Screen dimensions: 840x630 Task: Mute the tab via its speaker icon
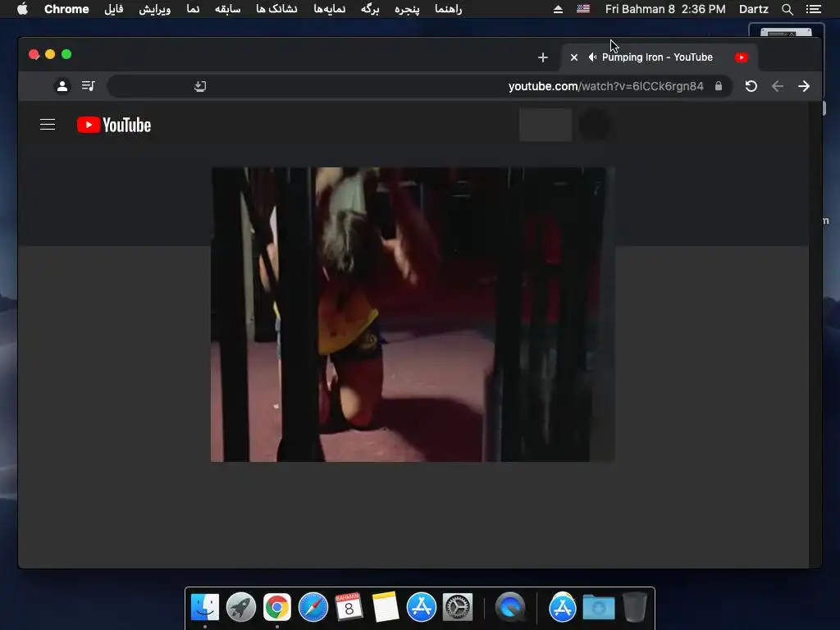[592, 57]
